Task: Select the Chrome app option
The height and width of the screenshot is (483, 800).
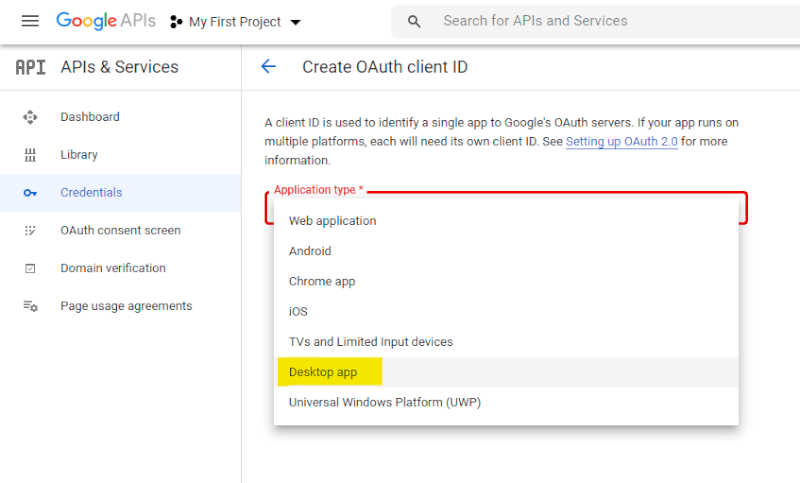Action: (x=322, y=282)
